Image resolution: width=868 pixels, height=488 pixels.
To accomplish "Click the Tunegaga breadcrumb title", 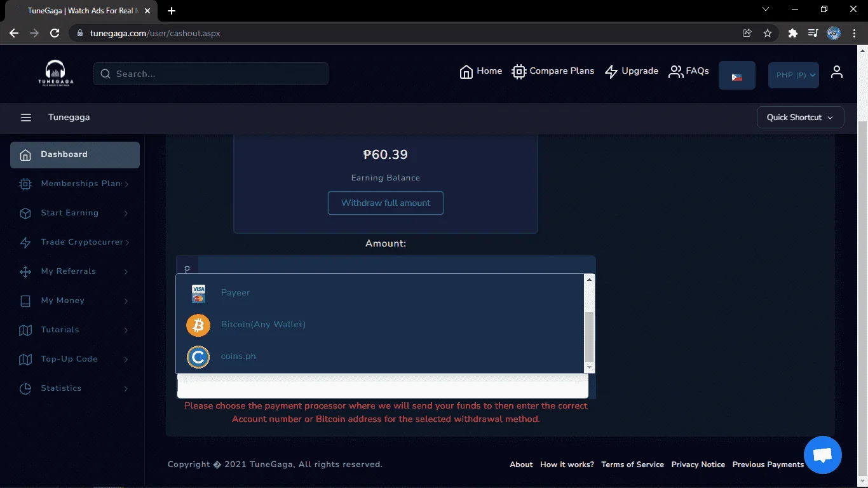I will tap(69, 118).
